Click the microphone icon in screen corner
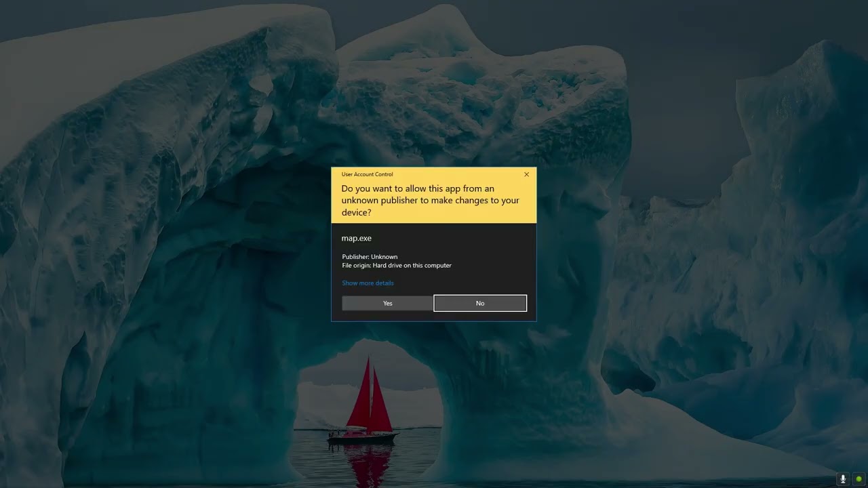The width and height of the screenshot is (868, 488). pos(843,479)
